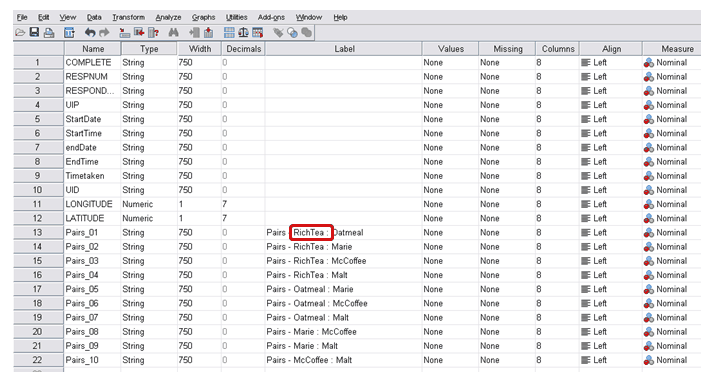The image size is (701, 385).
Task: Click label 'Pairs - RichTea : Marie'
Action: pos(309,247)
